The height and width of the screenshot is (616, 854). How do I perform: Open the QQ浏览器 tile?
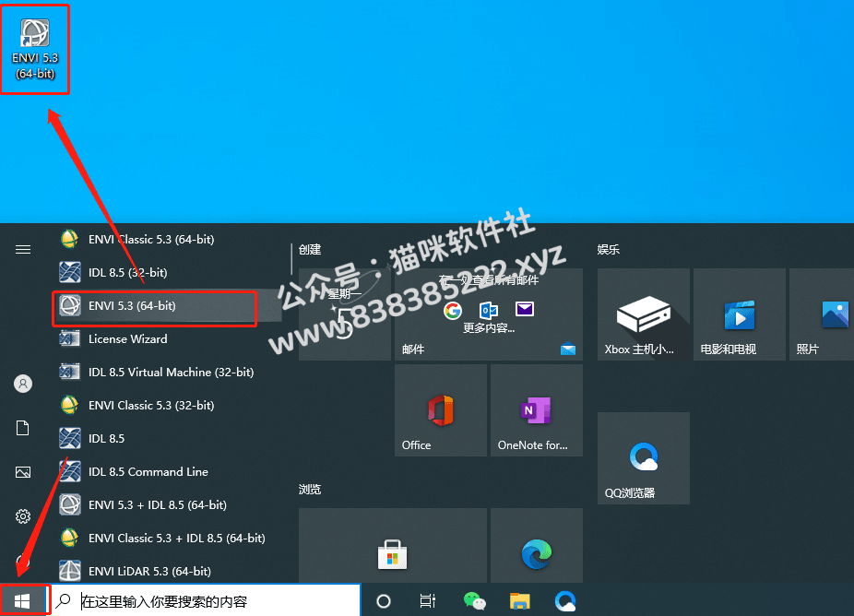(x=643, y=458)
